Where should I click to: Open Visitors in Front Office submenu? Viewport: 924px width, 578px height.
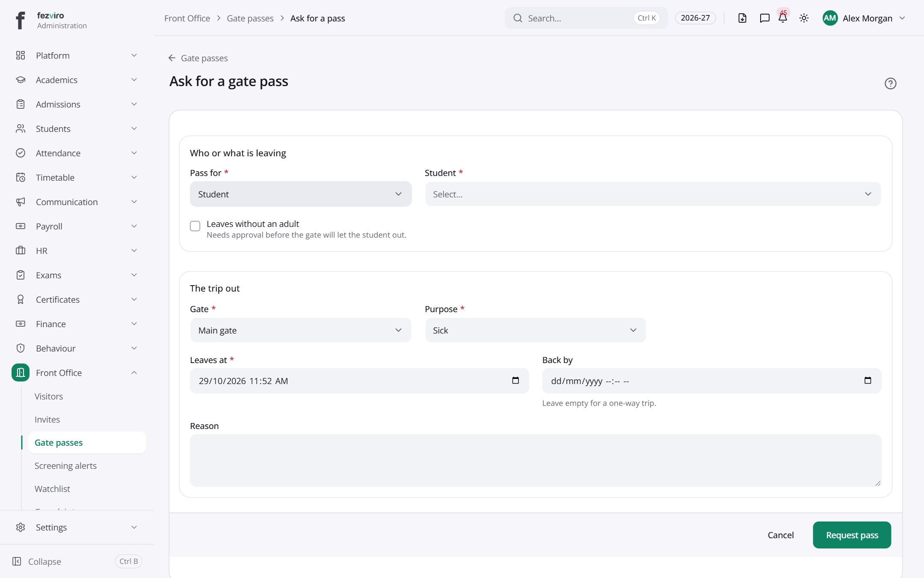pos(49,396)
